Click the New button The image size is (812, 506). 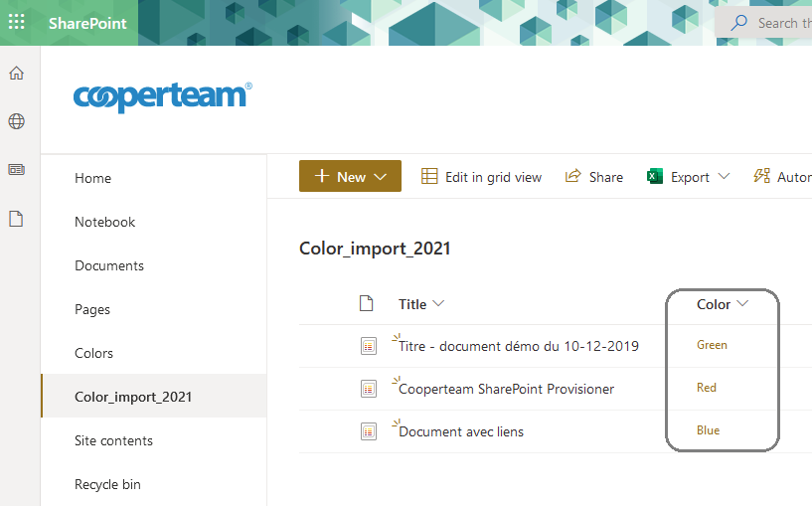tap(350, 176)
